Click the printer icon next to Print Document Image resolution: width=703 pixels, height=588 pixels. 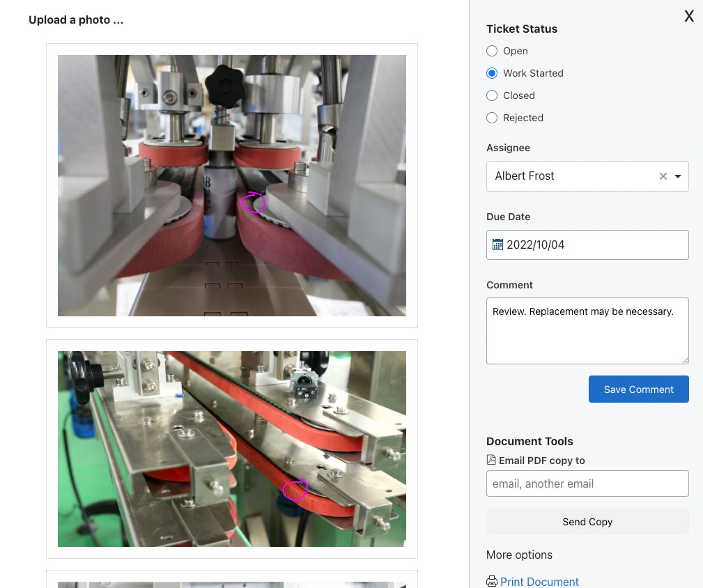click(x=492, y=581)
